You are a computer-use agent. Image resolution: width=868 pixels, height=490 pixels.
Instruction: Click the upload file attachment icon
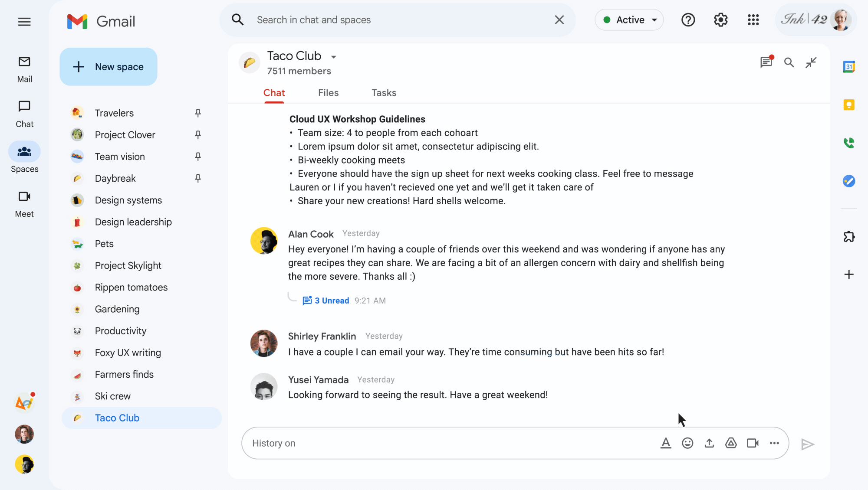click(x=710, y=443)
